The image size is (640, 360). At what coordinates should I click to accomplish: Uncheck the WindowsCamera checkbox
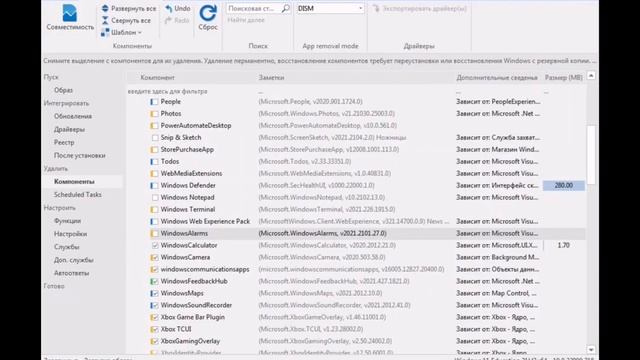(154, 257)
